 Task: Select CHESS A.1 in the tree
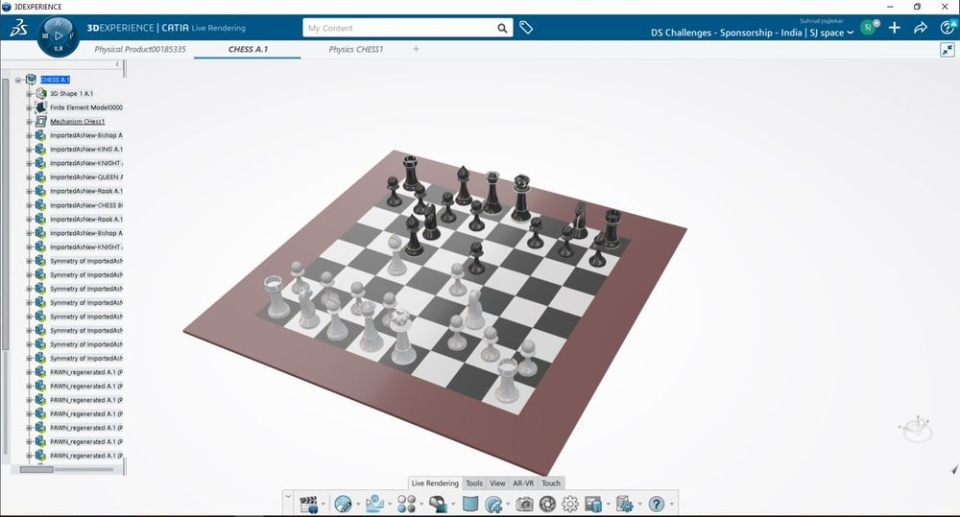(x=55, y=80)
